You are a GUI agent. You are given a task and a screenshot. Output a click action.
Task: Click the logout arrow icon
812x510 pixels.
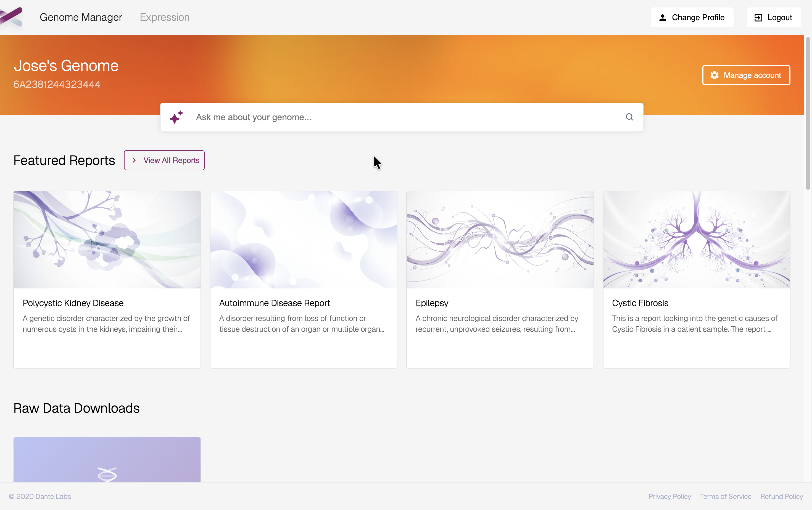click(x=758, y=17)
